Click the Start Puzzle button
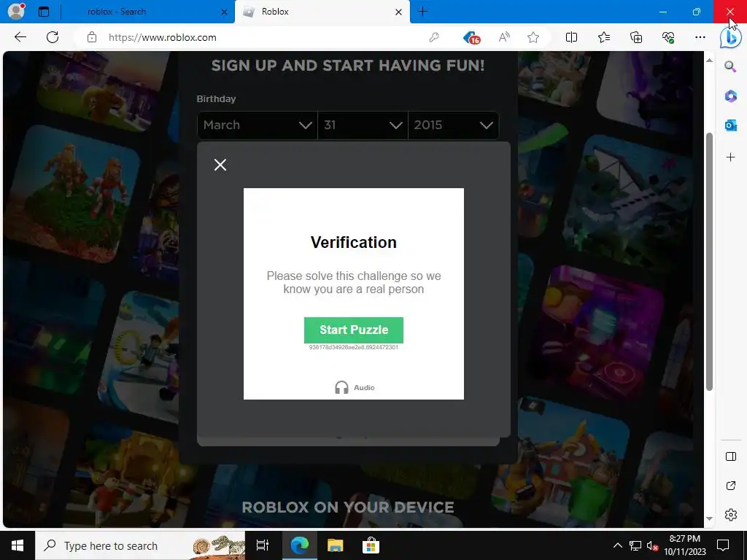This screenshot has height=560, width=747. pyautogui.click(x=354, y=330)
